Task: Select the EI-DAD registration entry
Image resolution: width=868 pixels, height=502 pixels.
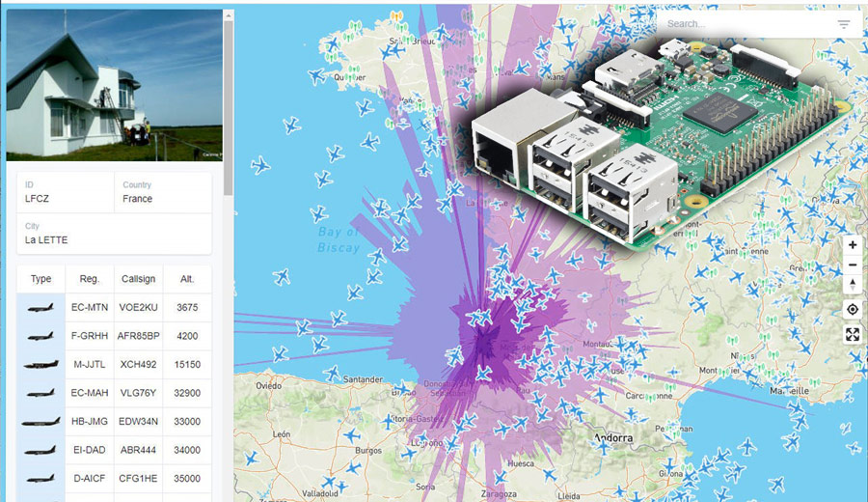Action: [89, 450]
